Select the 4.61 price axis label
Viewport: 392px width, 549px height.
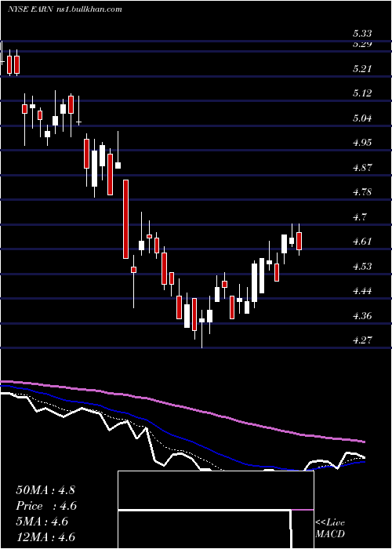pos(362,242)
